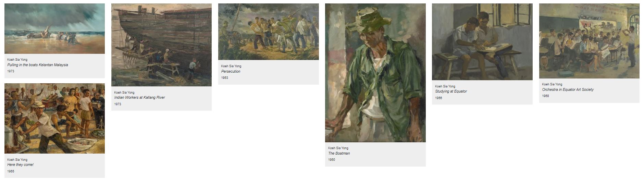Click 'The Boatman' title link
The image size is (644, 181).
pos(339,154)
